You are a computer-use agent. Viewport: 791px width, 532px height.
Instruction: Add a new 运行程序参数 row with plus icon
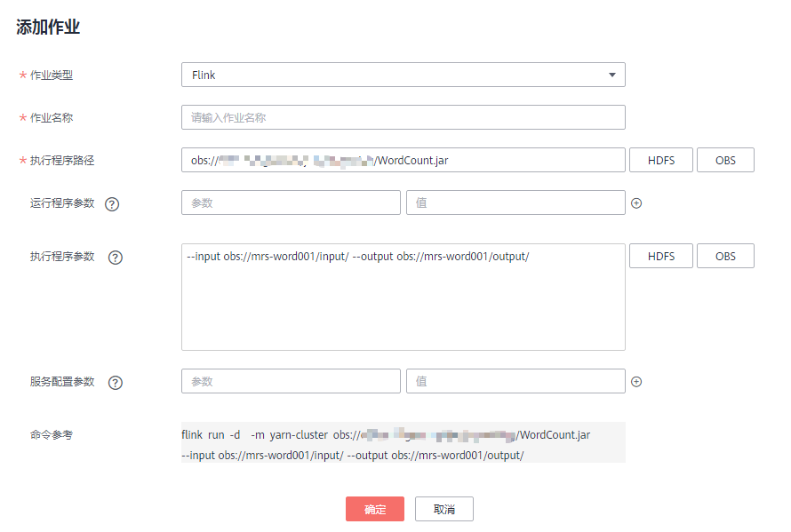click(x=636, y=203)
